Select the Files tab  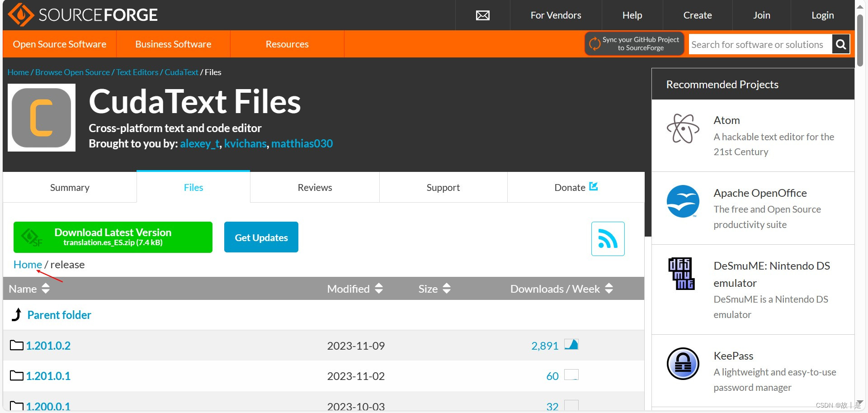(x=193, y=187)
